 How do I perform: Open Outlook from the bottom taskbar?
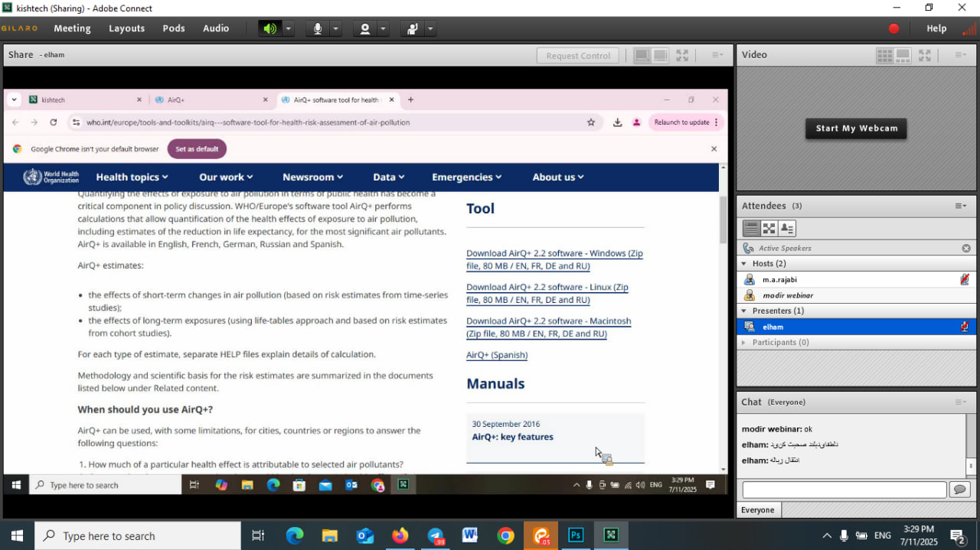364,535
